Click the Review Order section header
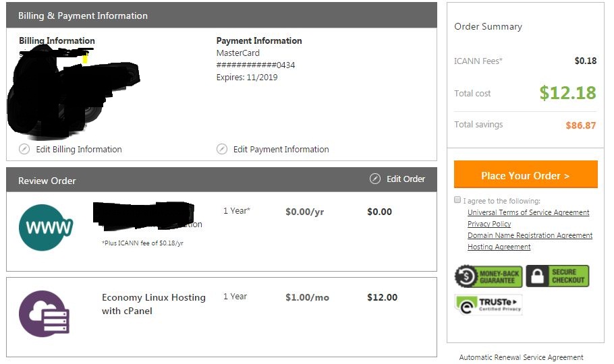The image size is (614, 364). [x=47, y=181]
